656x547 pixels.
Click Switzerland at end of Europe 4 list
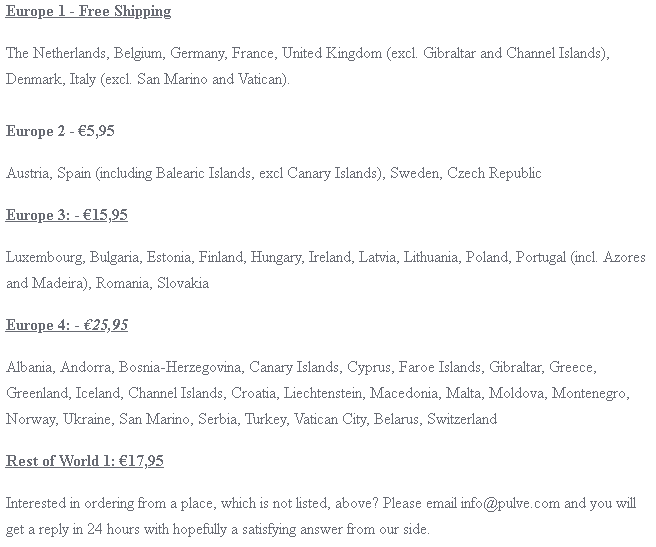click(462, 419)
